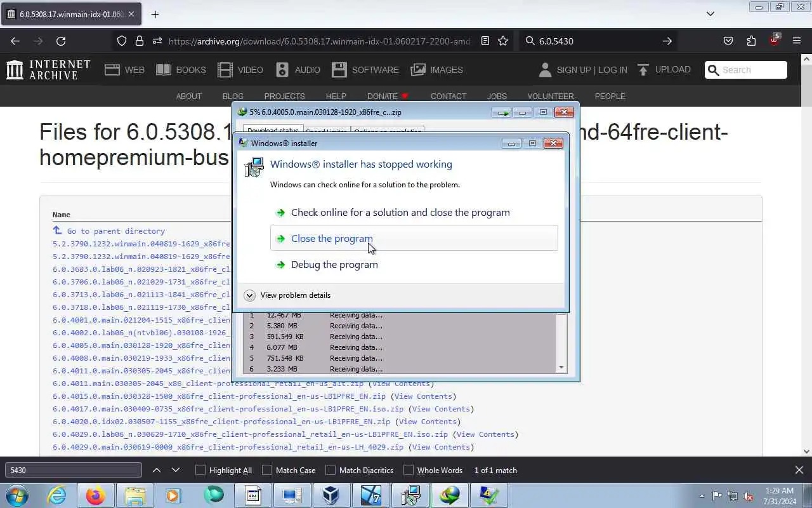The height and width of the screenshot is (508, 812).
Task: Open a new browser tab with plus button
Action: [x=155, y=14]
